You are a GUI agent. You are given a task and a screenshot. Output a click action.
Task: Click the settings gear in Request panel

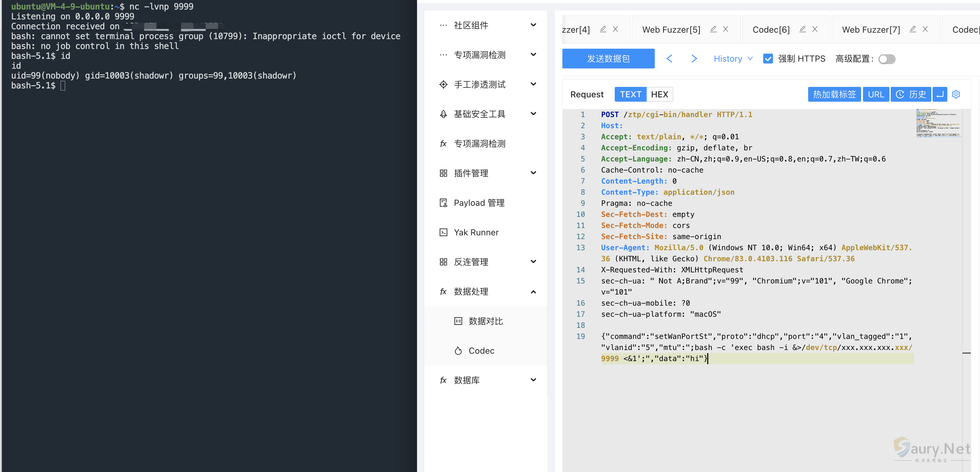click(956, 94)
